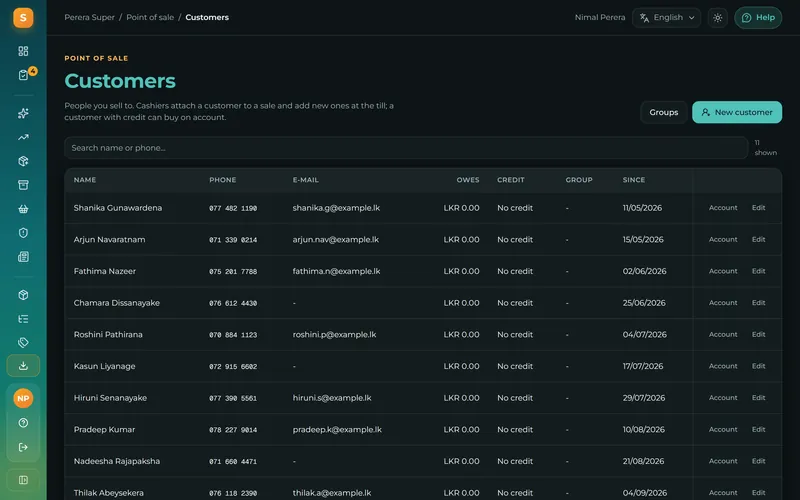The image size is (800, 500).
Task: Click the orange S app logo
Action: (x=23, y=18)
